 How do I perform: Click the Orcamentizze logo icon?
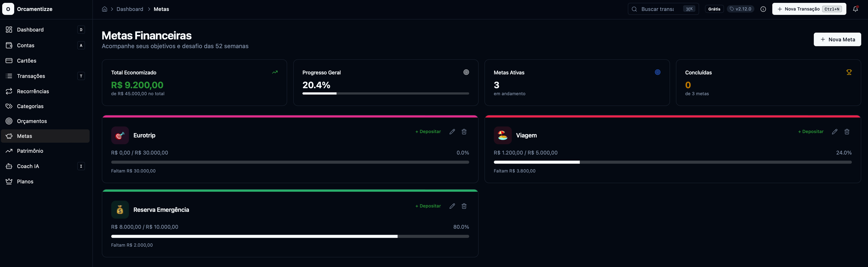click(x=8, y=9)
